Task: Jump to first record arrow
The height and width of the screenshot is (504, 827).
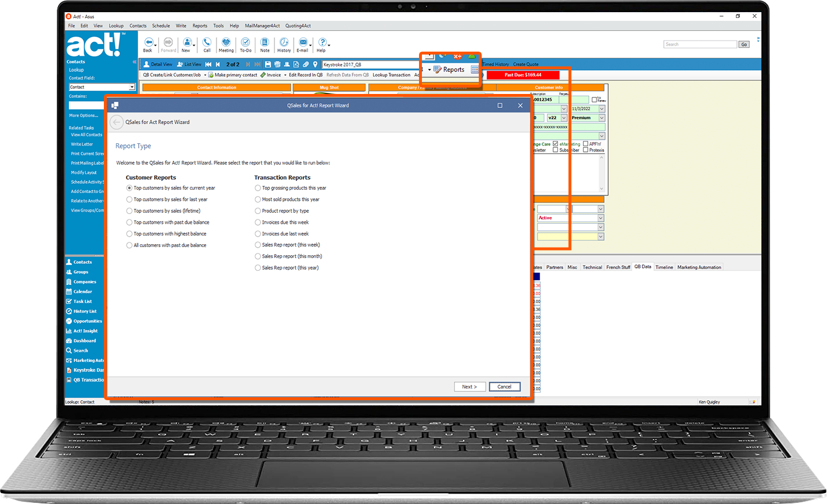Action: coord(208,64)
